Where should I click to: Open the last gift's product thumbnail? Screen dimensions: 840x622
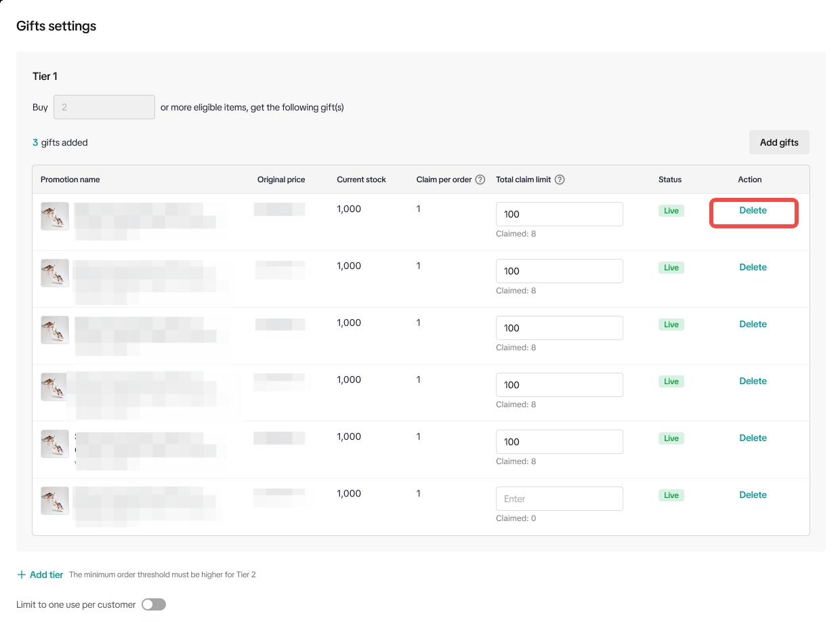[x=55, y=501]
